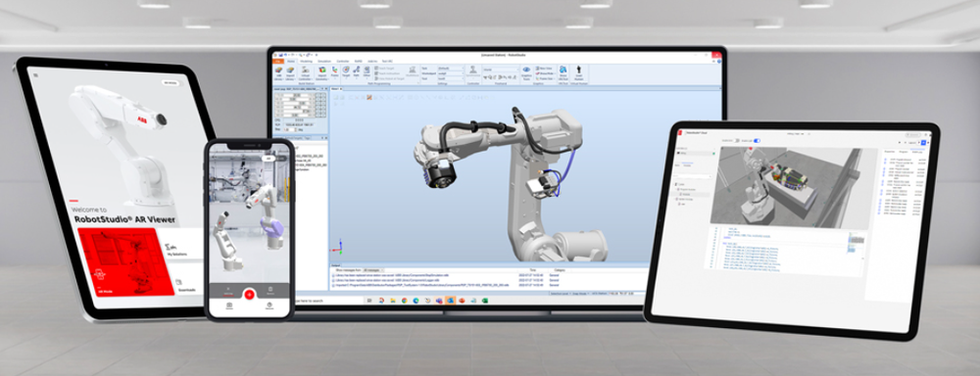The width and height of the screenshot is (980, 376).
Task: Click the Path icon in ribbon
Action: [357, 71]
